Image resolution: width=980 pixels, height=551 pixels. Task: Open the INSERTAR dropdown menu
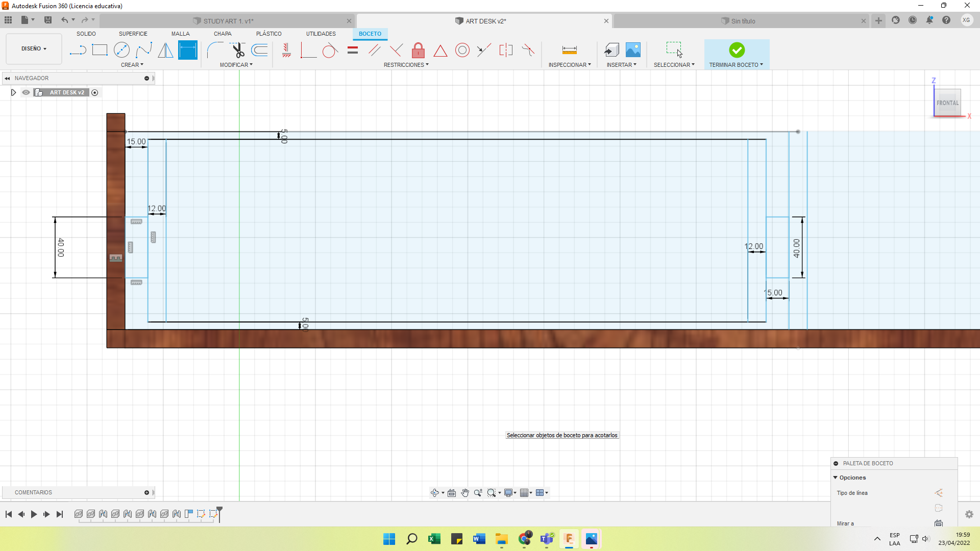coord(622,65)
